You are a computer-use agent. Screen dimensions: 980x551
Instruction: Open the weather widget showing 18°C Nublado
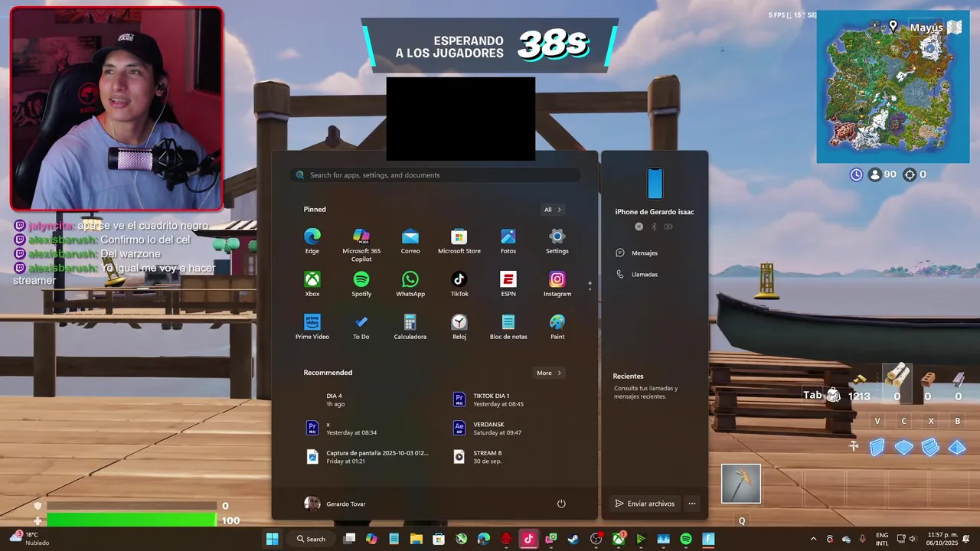point(29,539)
